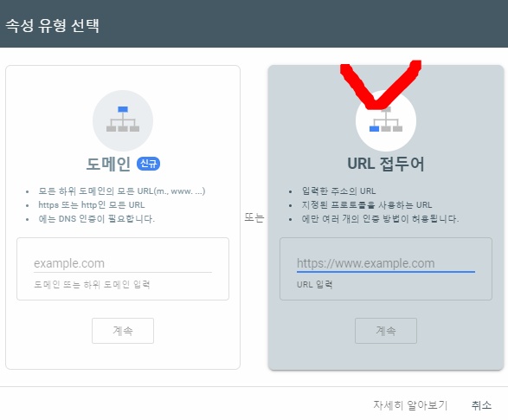Viewport: 508px width, 420px height.
Task: Open the 자세히 알아보기 link
Action: (x=410, y=404)
